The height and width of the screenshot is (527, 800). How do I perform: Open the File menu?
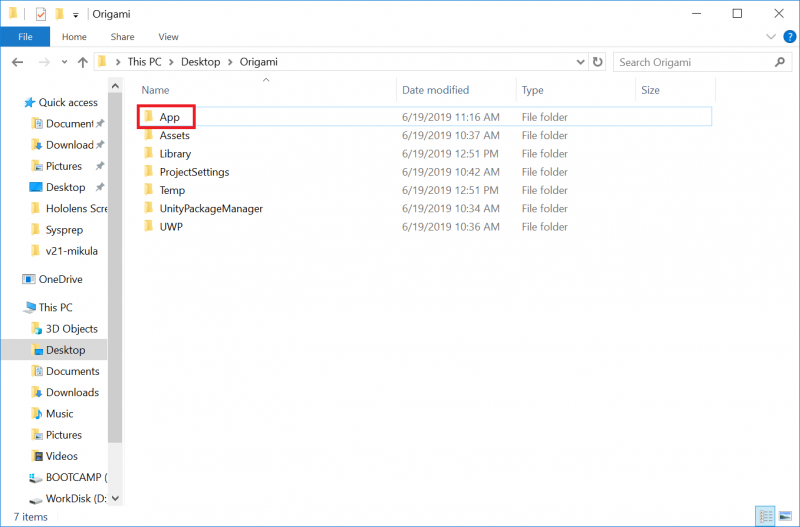pos(25,37)
